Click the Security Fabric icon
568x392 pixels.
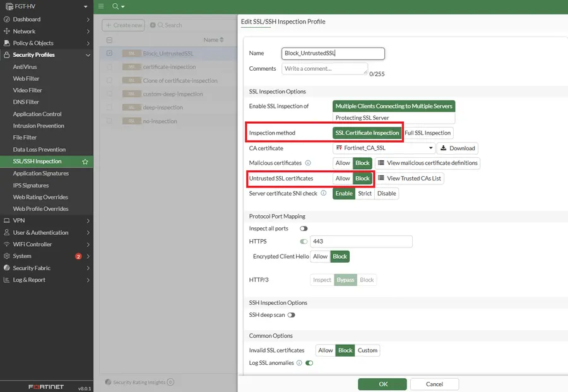6,268
